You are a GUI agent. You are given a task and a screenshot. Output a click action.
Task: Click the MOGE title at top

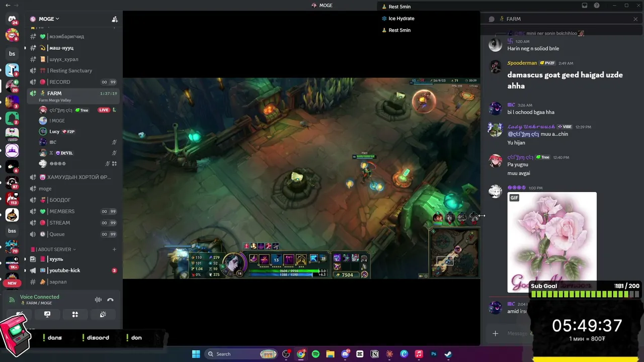click(x=322, y=6)
